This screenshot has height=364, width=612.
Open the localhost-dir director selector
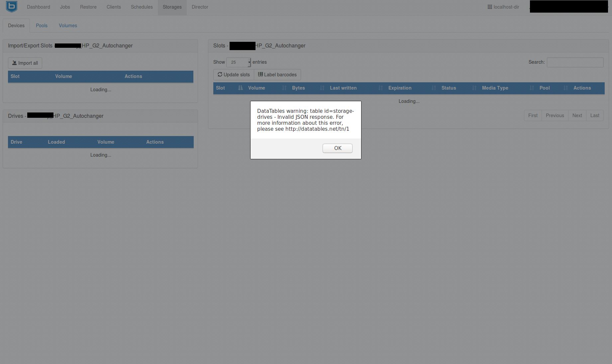[503, 7]
